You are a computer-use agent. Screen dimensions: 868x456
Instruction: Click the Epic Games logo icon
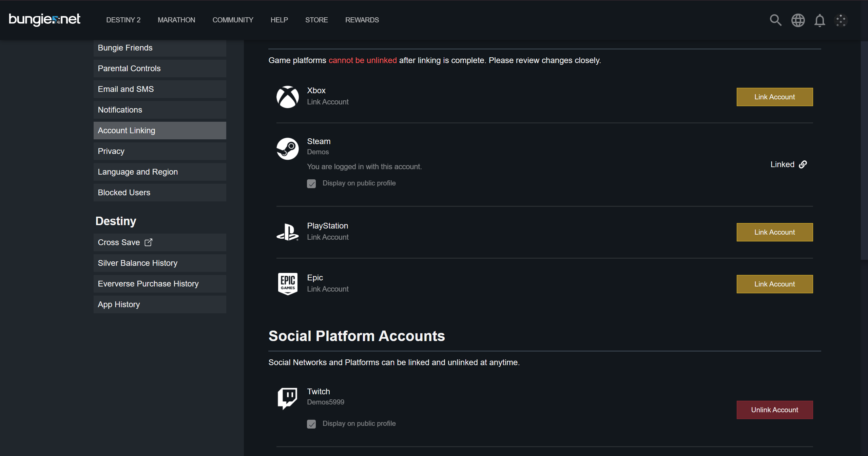pyautogui.click(x=288, y=284)
